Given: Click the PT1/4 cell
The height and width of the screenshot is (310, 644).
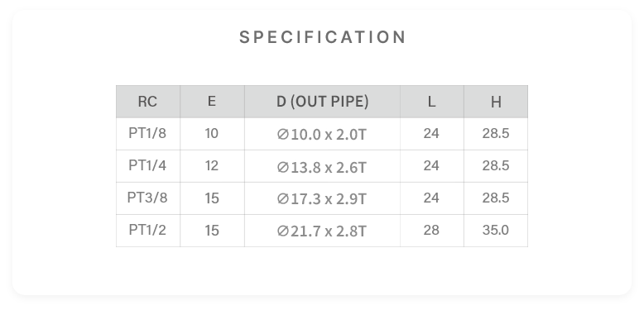Looking at the screenshot, I should click(x=147, y=165).
